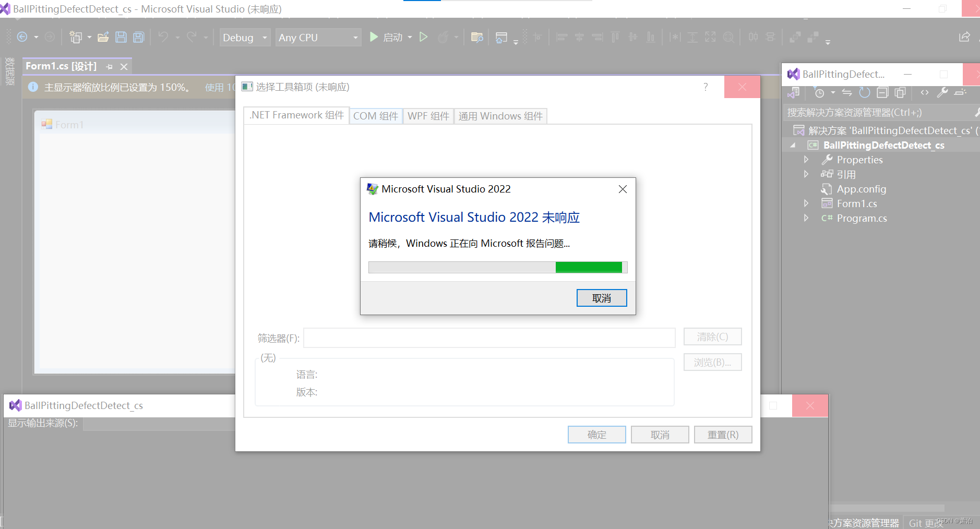Collapse the BallPittingDefectDetect_cs project node
The image size is (980, 529).
click(793, 146)
